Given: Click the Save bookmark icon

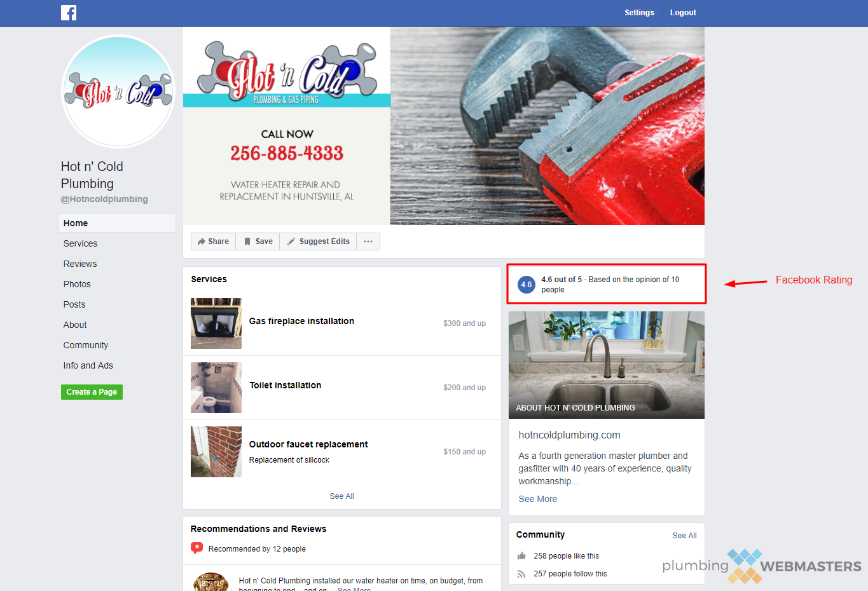Looking at the screenshot, I should [x=247, y=241].
